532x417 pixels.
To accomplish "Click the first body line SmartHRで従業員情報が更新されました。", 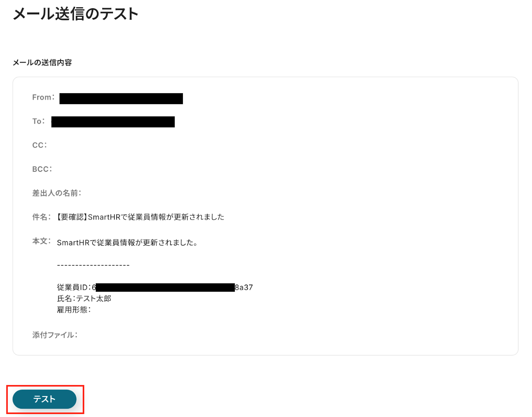I will click(128, 243).
